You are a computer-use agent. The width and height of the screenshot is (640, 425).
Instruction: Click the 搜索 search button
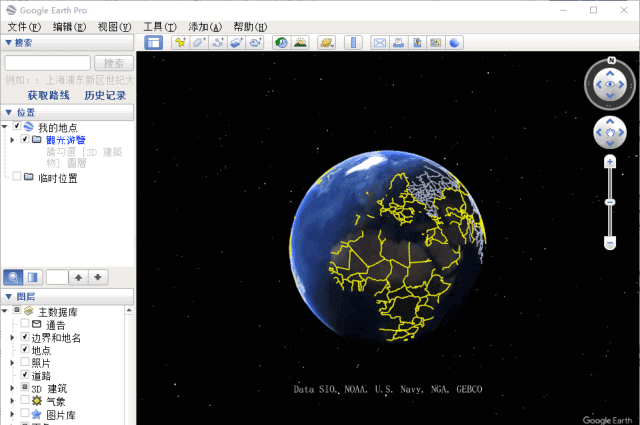point(114,63)
